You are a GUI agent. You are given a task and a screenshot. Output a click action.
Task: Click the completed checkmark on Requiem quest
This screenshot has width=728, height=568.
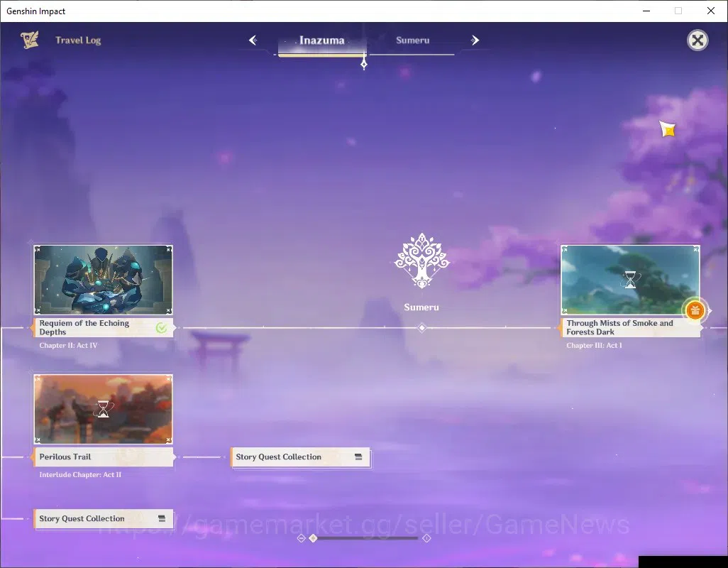(161, 328)
